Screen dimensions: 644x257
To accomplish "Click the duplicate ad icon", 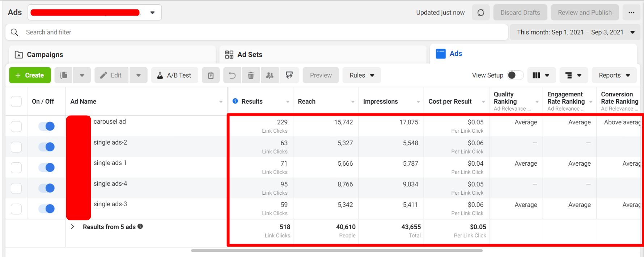I will (x=64, y=75).
